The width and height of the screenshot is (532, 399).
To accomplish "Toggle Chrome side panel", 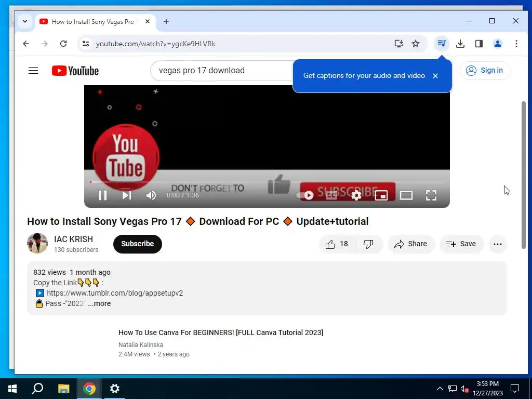I will click(478, 44).
